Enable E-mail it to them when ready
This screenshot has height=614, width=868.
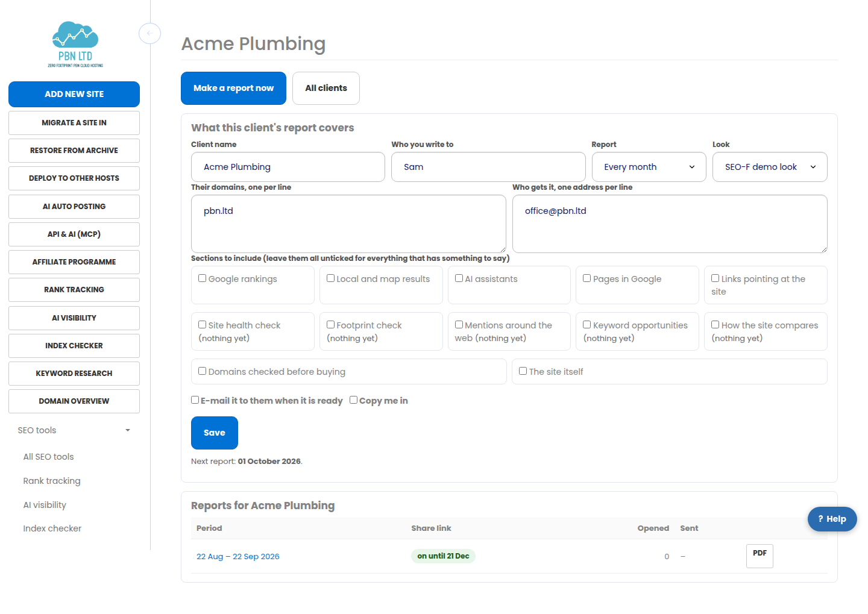pos(195,400)
